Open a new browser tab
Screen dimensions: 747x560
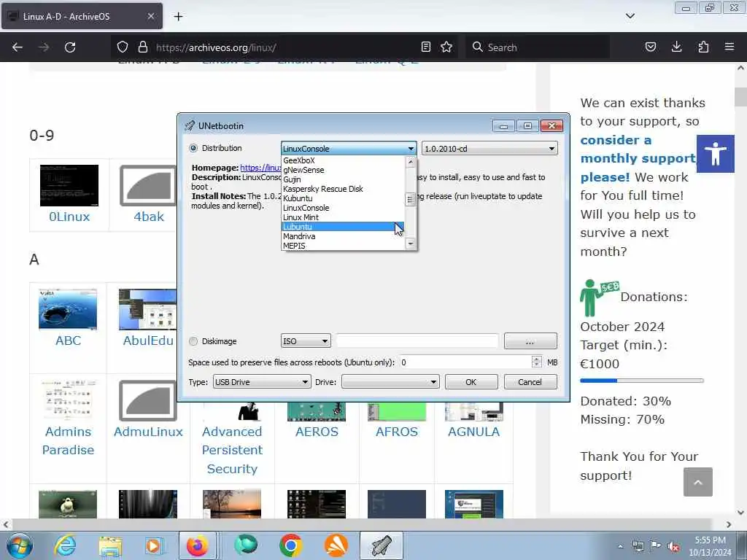[x=178, y=17]
